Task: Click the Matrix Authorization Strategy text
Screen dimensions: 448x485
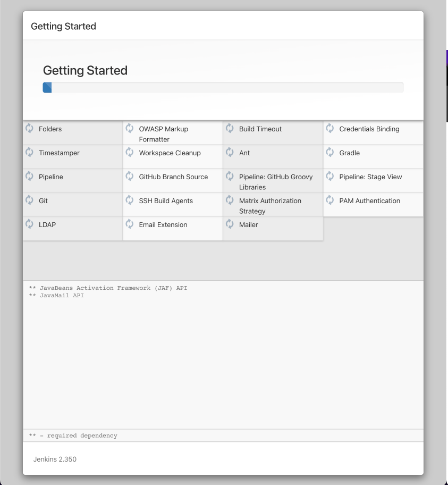Action: [270, 206]
